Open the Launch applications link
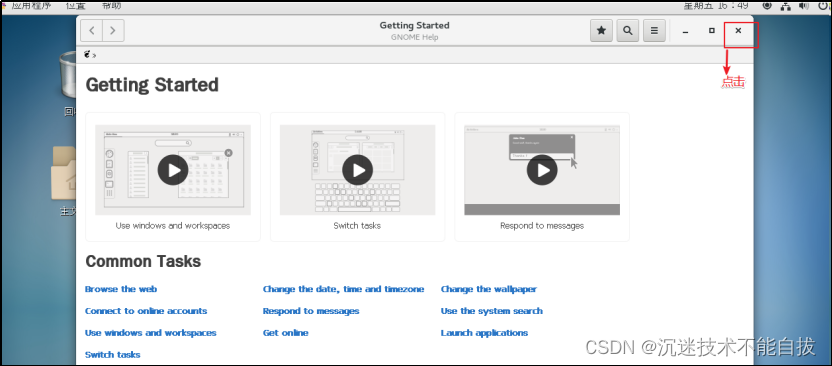Viewport: 832px width, 366px height. tap(484, 333)
